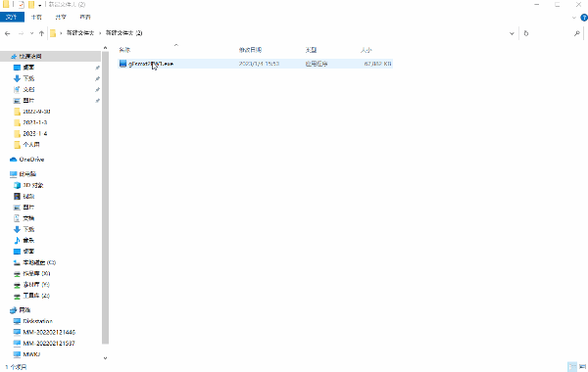The width and height of the screenshot is (588, 372).
Task: Sort files by the date modified column
Action: coord(250,50)
